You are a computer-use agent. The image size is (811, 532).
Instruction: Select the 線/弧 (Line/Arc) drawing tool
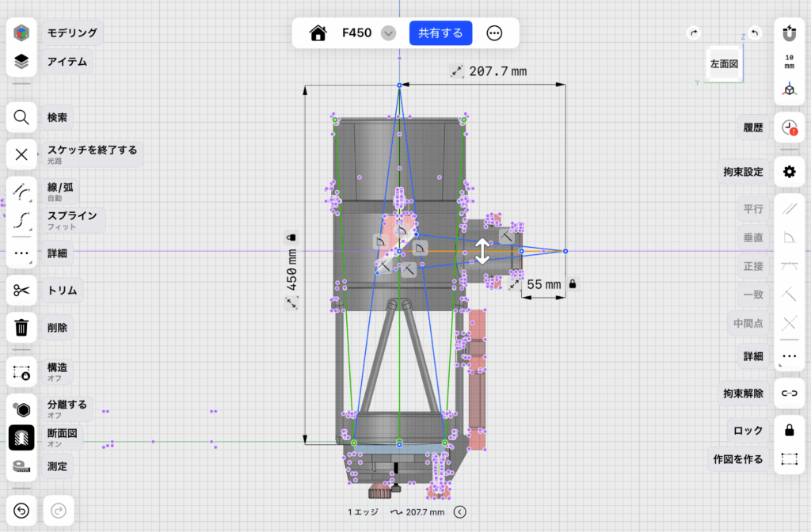click(21, 192)
